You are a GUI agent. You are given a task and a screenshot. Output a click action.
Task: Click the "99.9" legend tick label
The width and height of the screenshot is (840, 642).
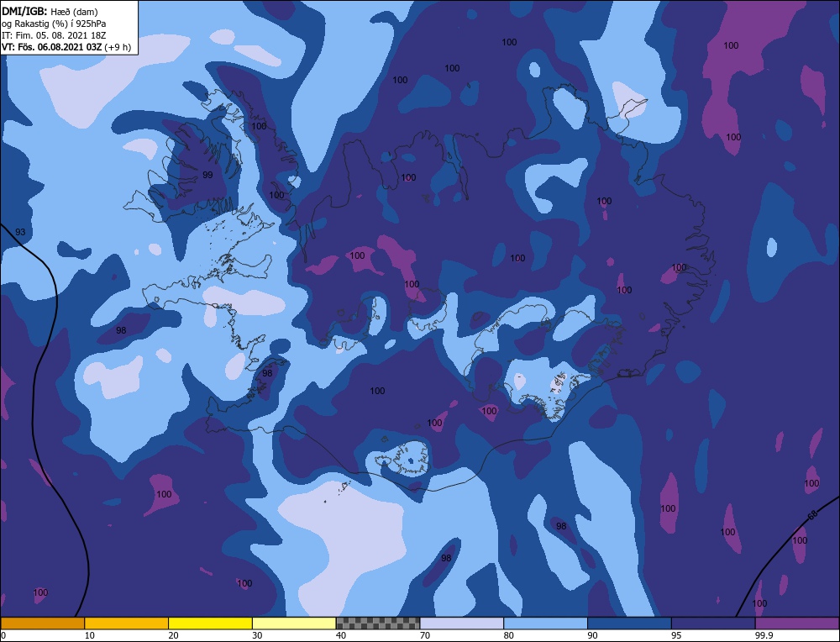[x=764, y=635]
